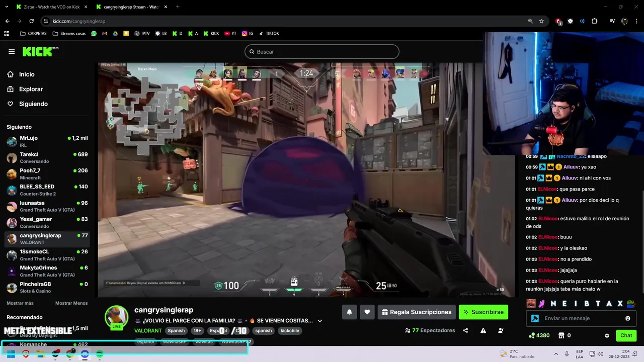Bookmark this page with the star icon
Viewport: 644px width, 362px height.
pyautogui.click(x=541, y=21)
